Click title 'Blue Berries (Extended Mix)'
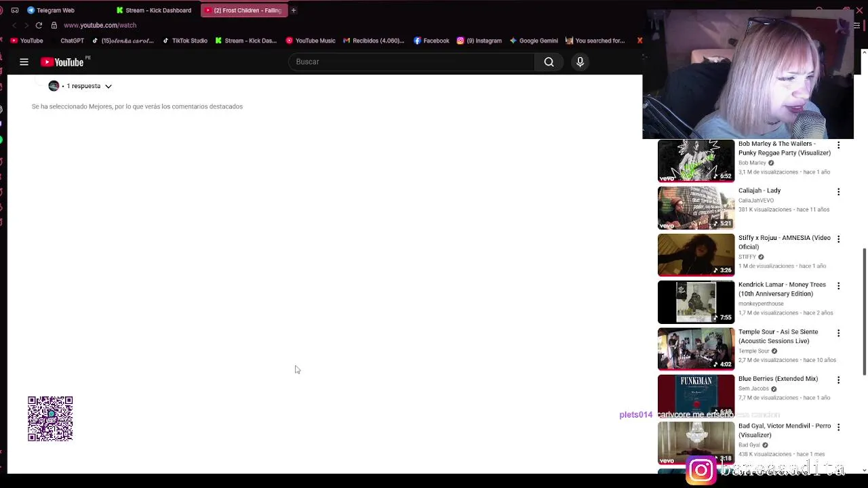The width and height of the screenshot is (868, 488). click(778, 379)
